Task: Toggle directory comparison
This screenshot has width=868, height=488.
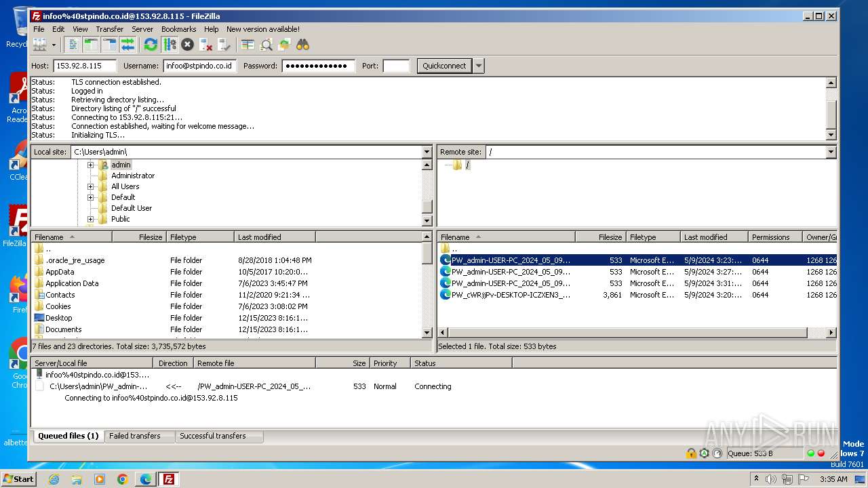Action: 267,45
